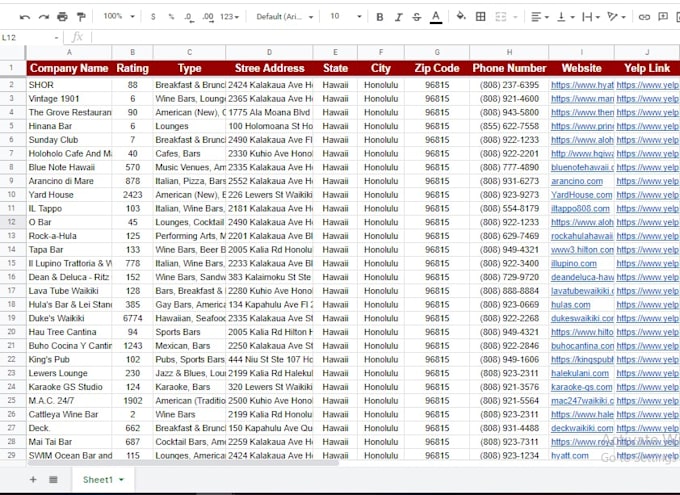Click Decrease decimal places icon

click(x=189, y=17)
